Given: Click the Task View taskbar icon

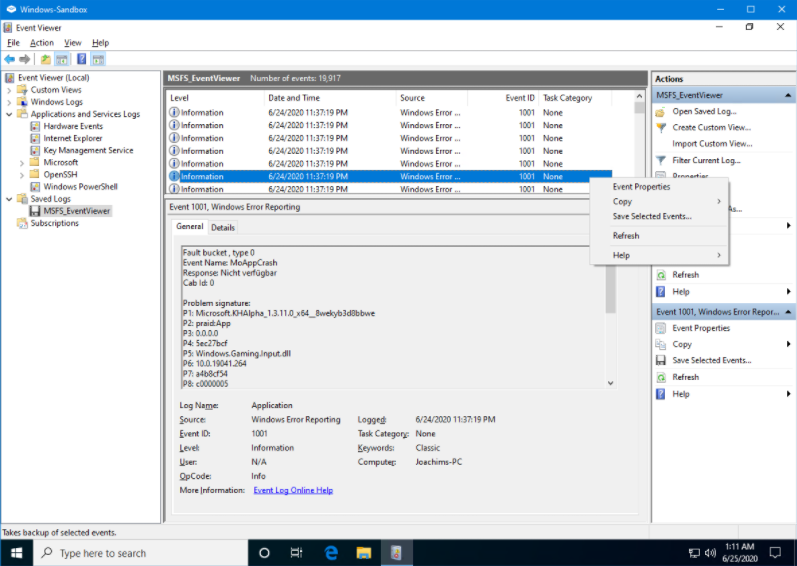Looking at the screenshot, I should click(x=297, y=552).
